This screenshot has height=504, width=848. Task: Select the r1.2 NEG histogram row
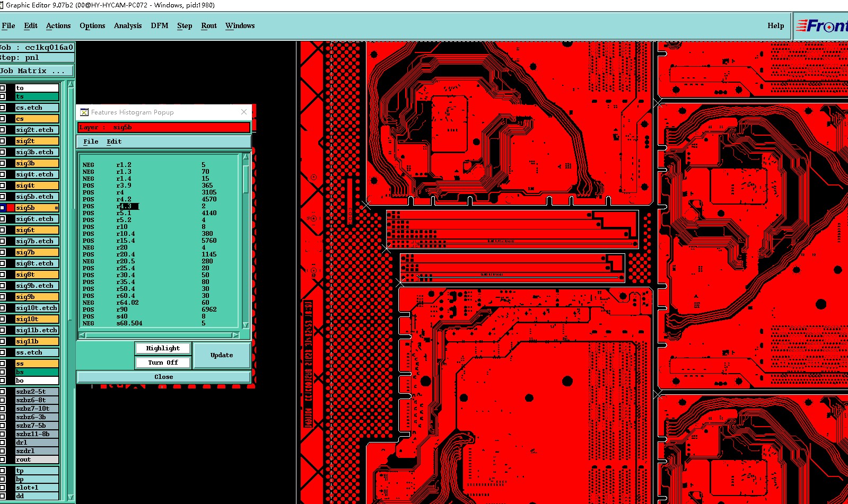click(159, 165)
